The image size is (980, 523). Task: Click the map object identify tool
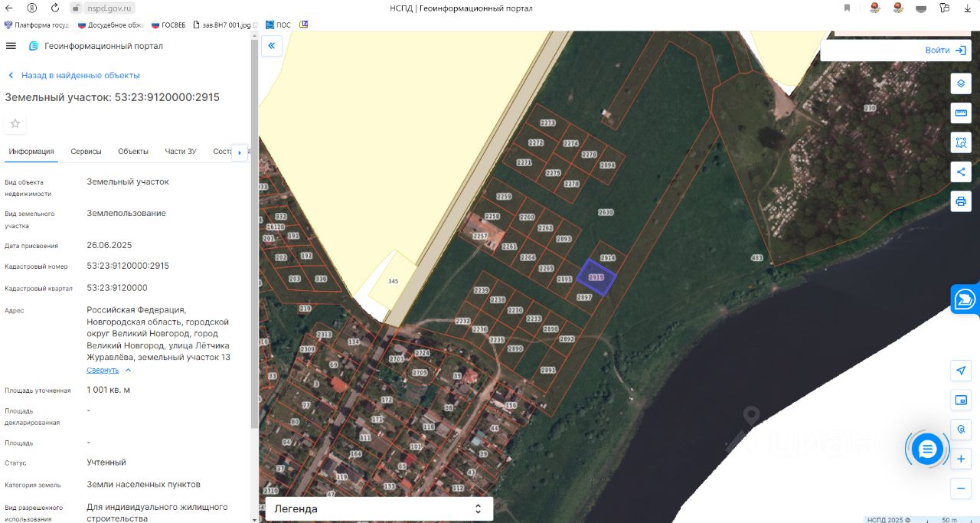[961, 429]
